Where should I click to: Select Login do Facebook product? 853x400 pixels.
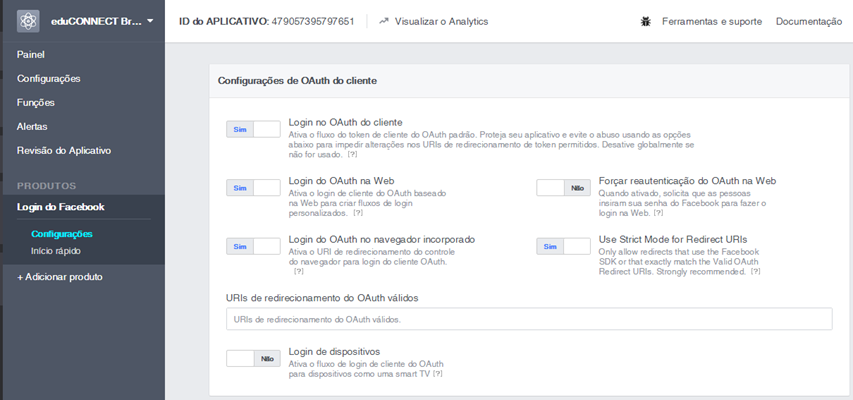coord(60,207)
